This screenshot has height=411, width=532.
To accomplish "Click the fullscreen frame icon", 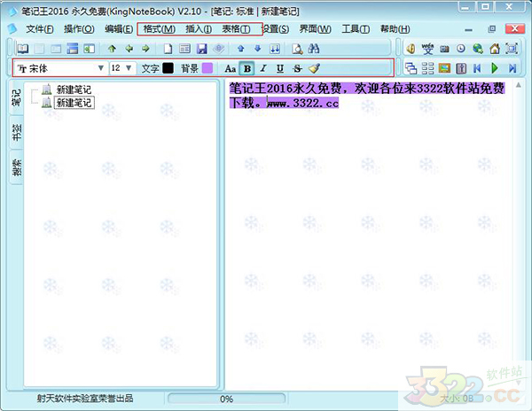I will coord(512,49).
